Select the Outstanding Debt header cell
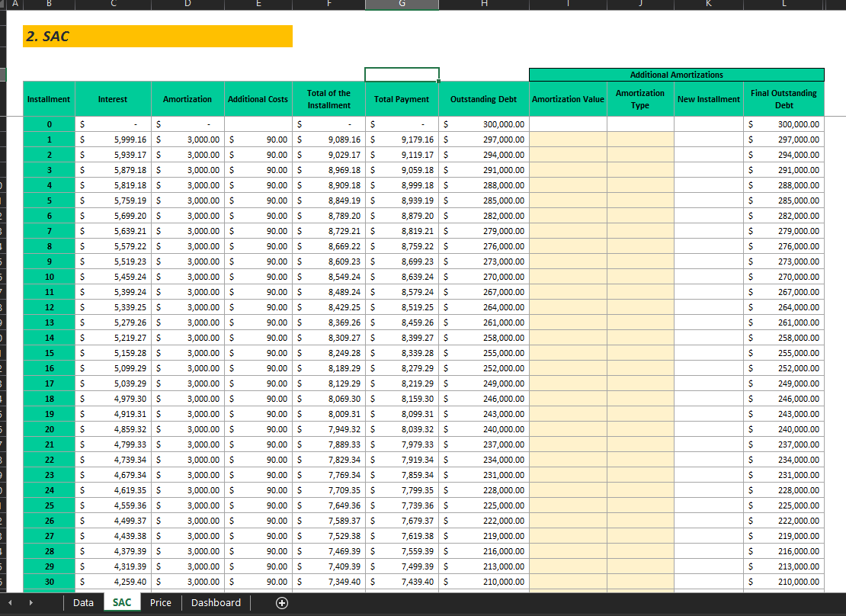 [484, 99]
